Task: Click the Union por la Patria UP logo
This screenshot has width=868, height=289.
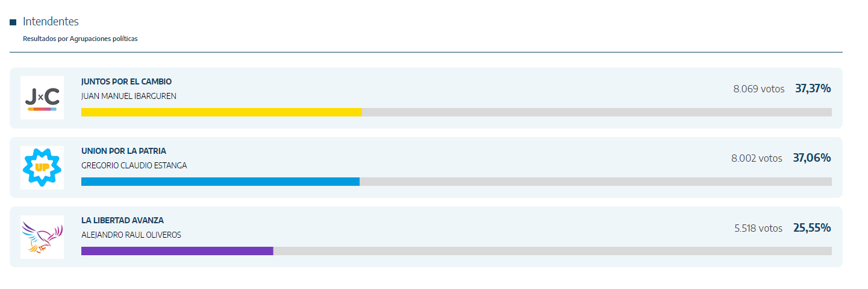Action: 42,167
